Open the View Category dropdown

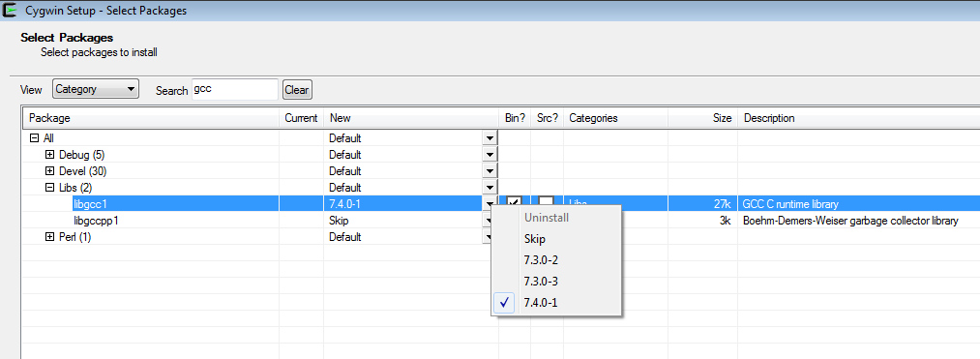click(x=96, y=89)
